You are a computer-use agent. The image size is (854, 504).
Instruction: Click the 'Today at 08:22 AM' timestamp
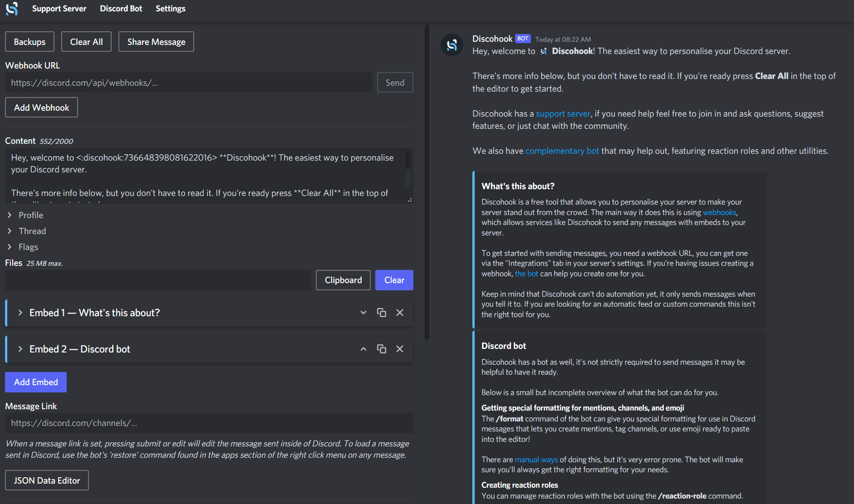pos(563,39)
